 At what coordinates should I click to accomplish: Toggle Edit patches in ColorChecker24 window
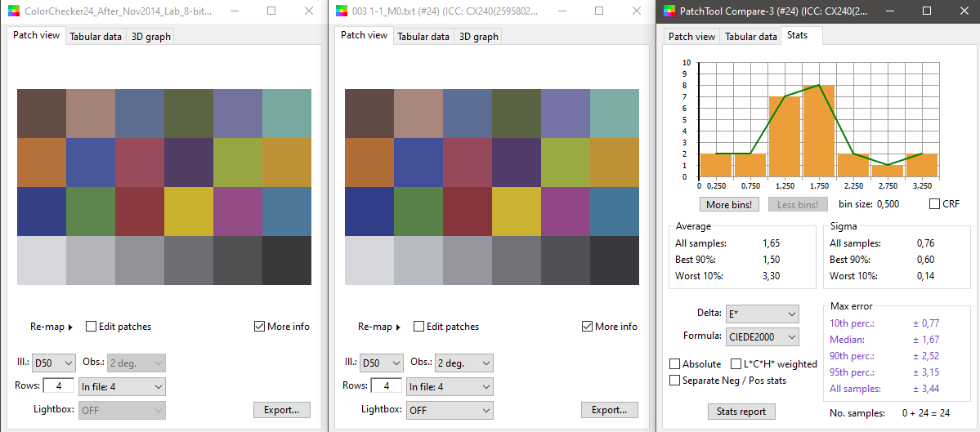pyautogui.click(x=92, y=327)
